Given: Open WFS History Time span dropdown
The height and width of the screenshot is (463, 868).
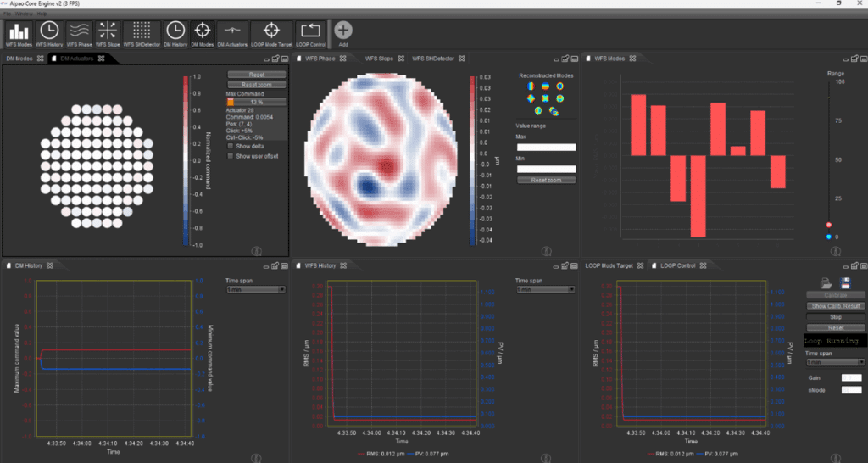Looking at the screenshot, I should coord(545,289).
